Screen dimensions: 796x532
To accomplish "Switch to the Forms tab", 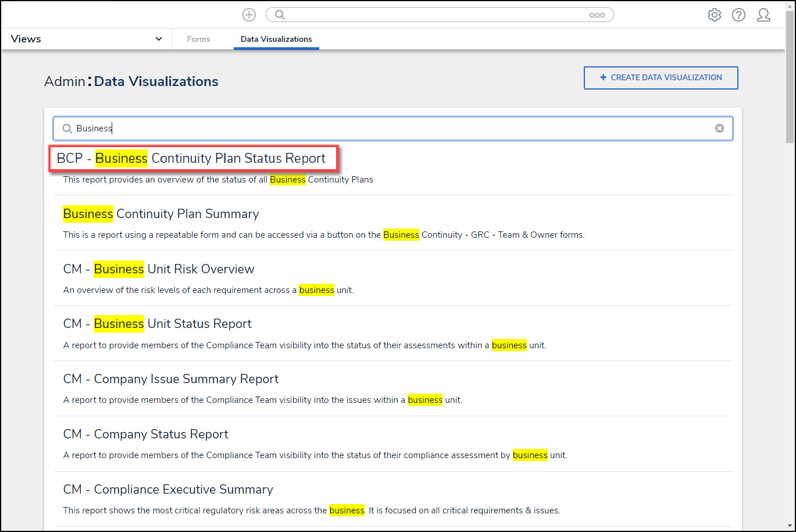I will pyautogui.click(x=198, y=39).
